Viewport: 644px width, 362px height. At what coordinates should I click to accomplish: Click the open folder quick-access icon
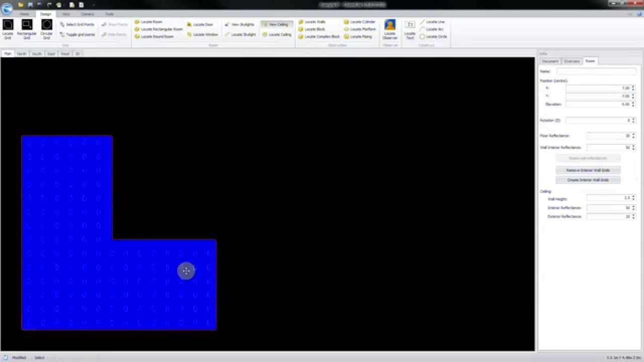point(21,5)
